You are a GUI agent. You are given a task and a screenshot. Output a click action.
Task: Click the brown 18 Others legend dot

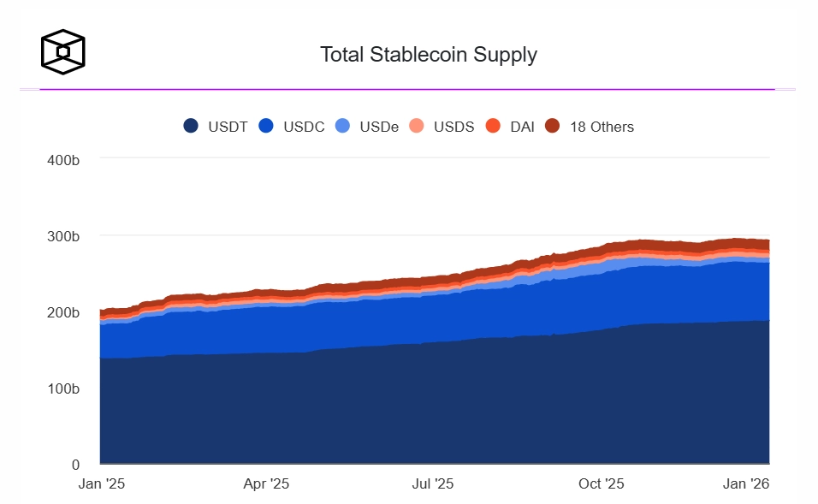click(x=553, y=127)
